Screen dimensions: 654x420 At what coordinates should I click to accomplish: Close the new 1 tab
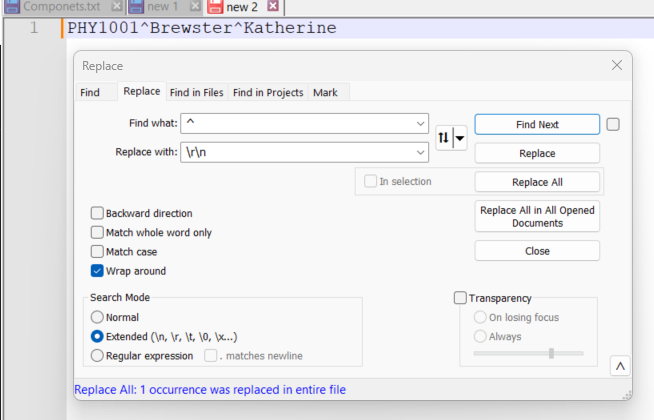pyautogui.click(x=195, y=6)
